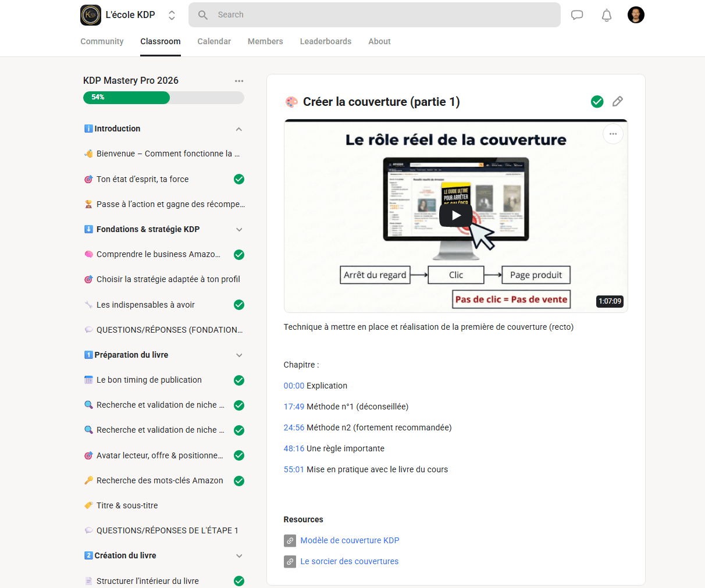The image size is (705, 588).
Task: Open the notifications bell
Action: (x=607, y=15)
